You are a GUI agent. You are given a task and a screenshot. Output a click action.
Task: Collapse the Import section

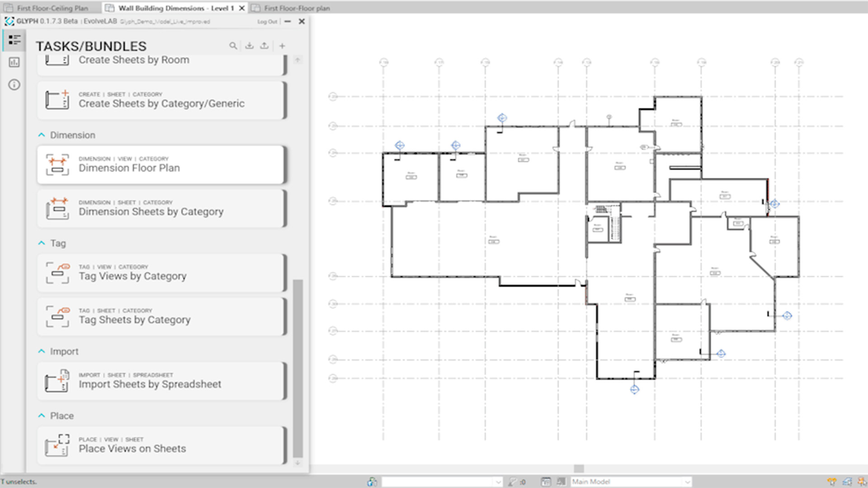tap(42, 351)
